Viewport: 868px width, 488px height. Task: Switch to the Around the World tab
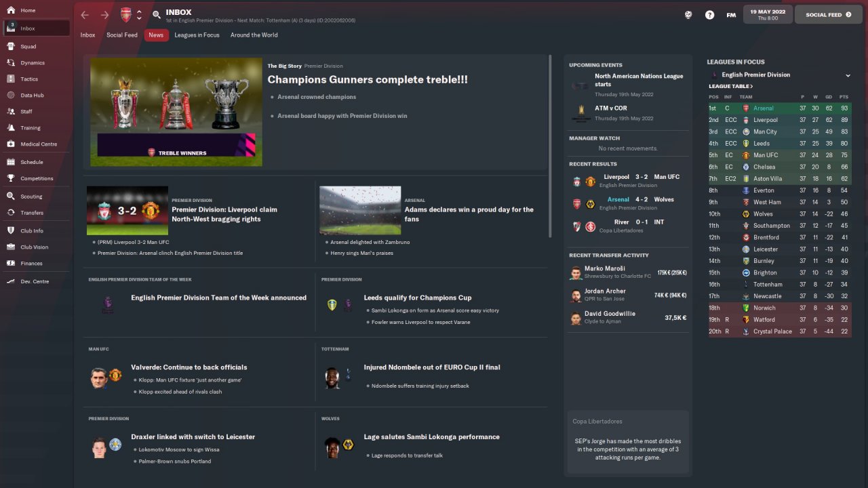[254, 35]
